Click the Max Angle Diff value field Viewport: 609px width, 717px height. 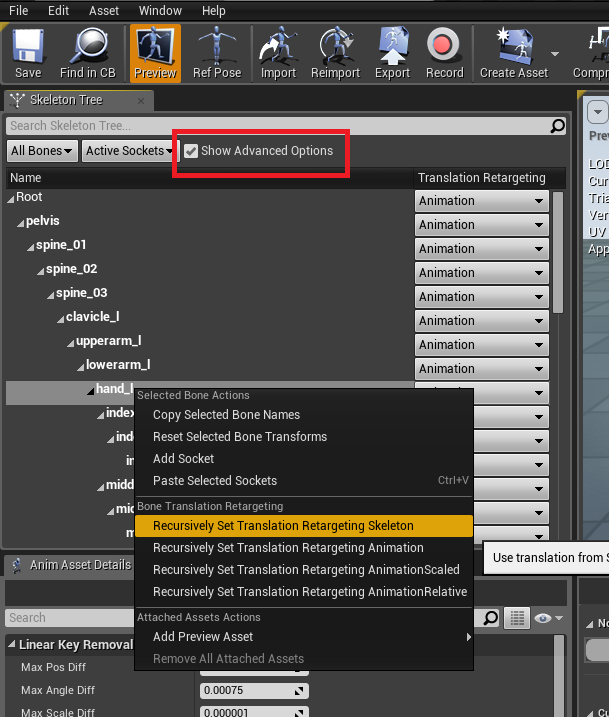254,690
